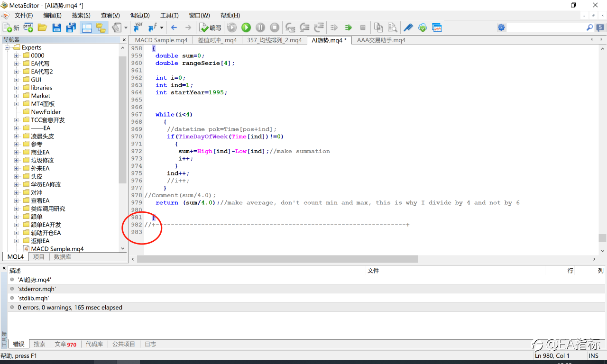Screen dimensions: 607x364
Task: Click the horizontal scrollbar of code editor
Action: [277, 259]
